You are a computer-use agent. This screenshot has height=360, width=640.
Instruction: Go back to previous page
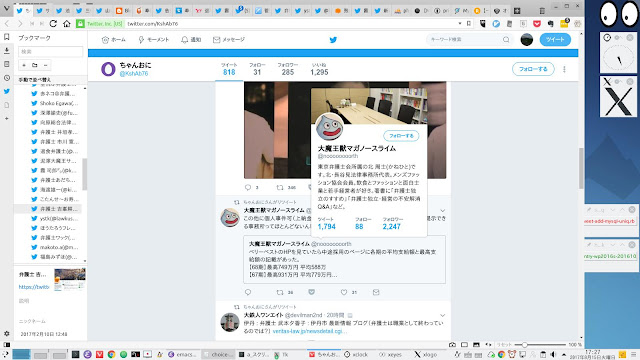pyautogui.click(x=7, y=24)
